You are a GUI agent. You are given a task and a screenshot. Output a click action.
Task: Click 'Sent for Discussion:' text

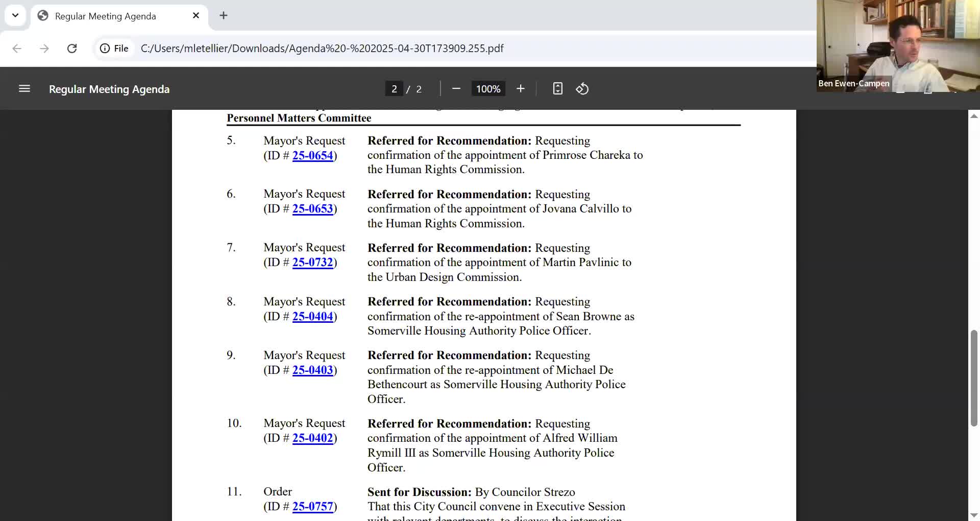pos(420,492)
